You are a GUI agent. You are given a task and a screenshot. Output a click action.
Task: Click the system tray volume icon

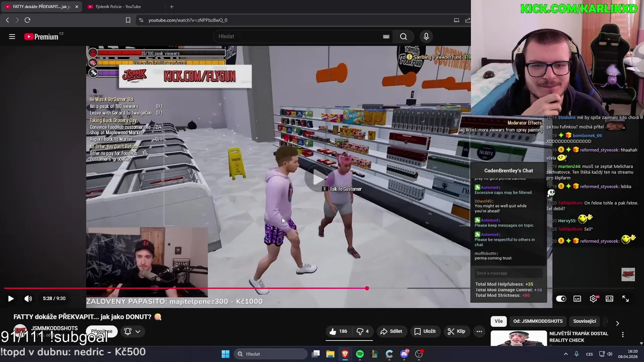pyautogui.click(x=610, y=354)
